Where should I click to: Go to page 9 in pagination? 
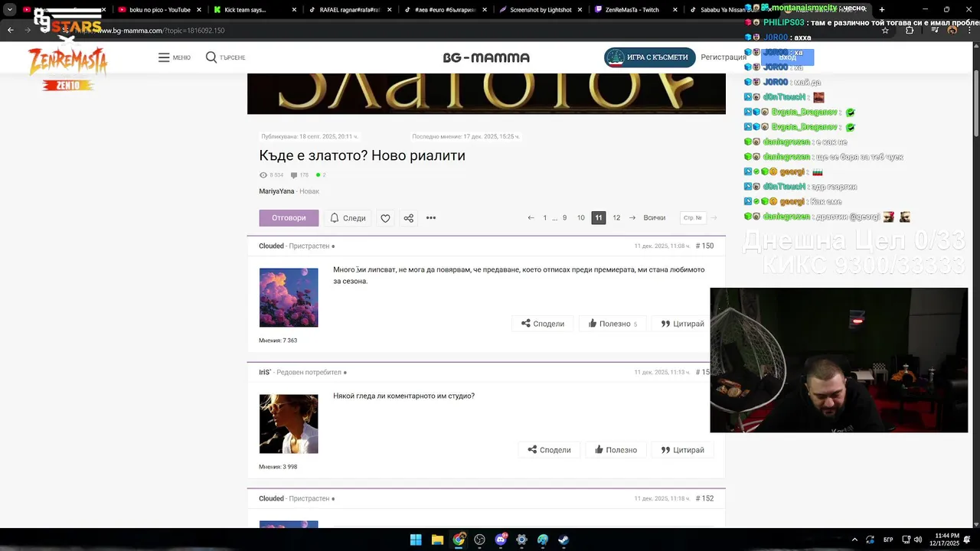pyautogui.click(x=564, y=218)
